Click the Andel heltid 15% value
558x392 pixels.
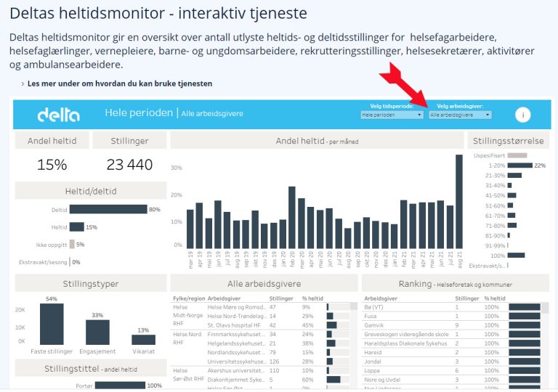(x=52, y=165)
